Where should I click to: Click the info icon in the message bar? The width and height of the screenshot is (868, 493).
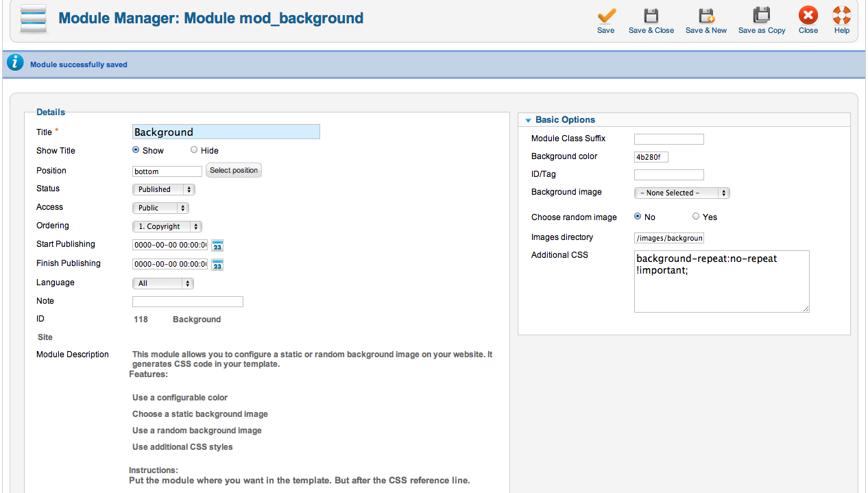[x=15, y=63]
